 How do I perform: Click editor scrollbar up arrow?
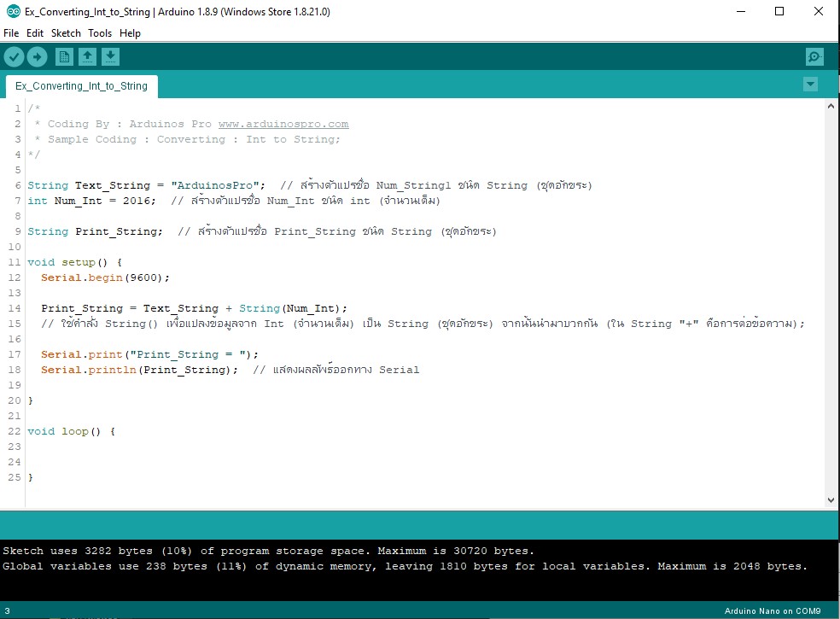click(831, 106)
